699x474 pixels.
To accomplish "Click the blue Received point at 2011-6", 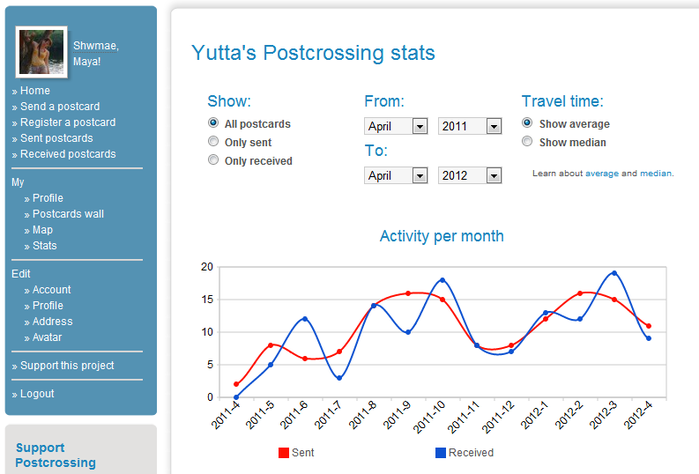I will click(x=305, y=319).
